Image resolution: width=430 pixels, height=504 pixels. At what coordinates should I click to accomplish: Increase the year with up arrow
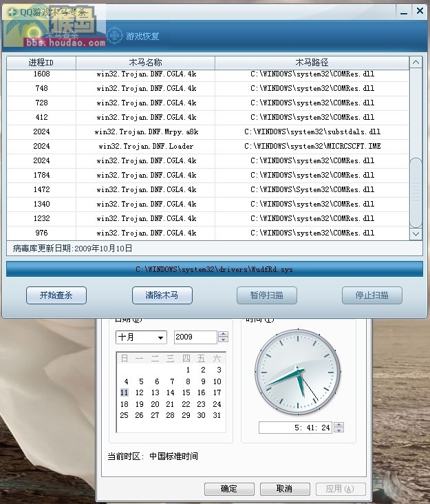pyautogui.click(x=223, y=334)
